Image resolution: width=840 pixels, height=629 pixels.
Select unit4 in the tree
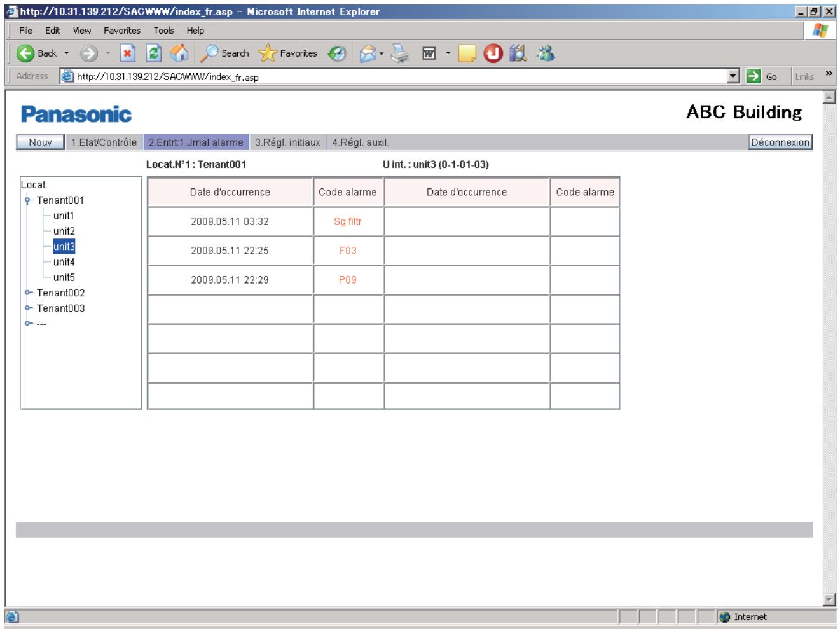(x=64, y=262)
